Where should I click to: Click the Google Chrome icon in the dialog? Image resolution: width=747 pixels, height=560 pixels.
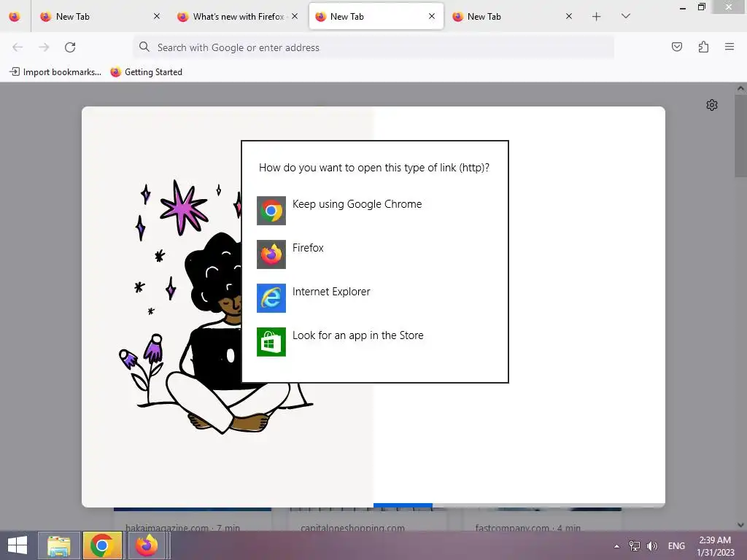pos(271,211)
